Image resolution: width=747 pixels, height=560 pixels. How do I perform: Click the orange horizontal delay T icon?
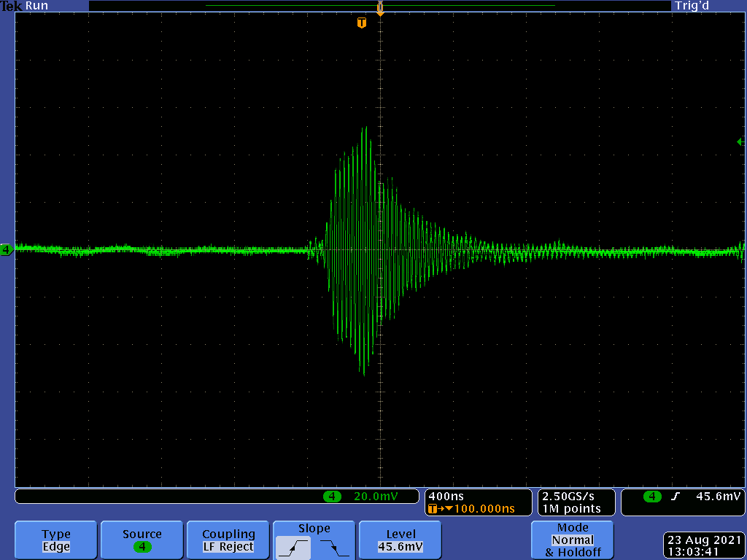[433, 508]
